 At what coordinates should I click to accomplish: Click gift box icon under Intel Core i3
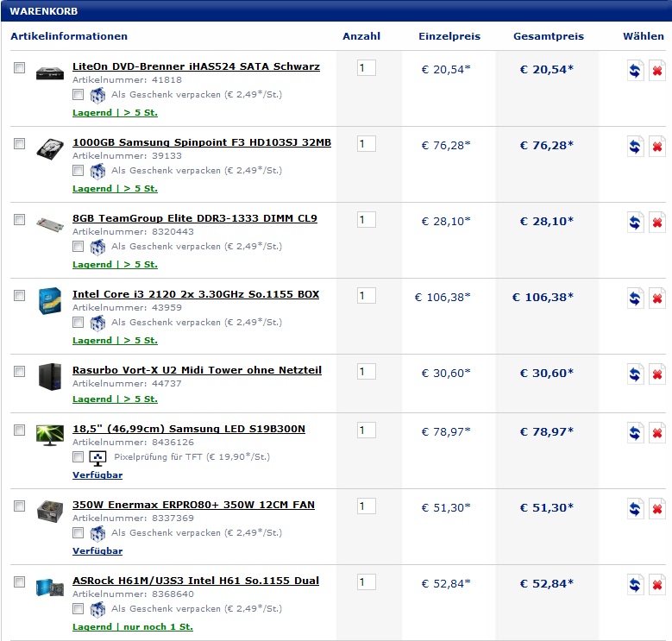click(x=97, y=323)
